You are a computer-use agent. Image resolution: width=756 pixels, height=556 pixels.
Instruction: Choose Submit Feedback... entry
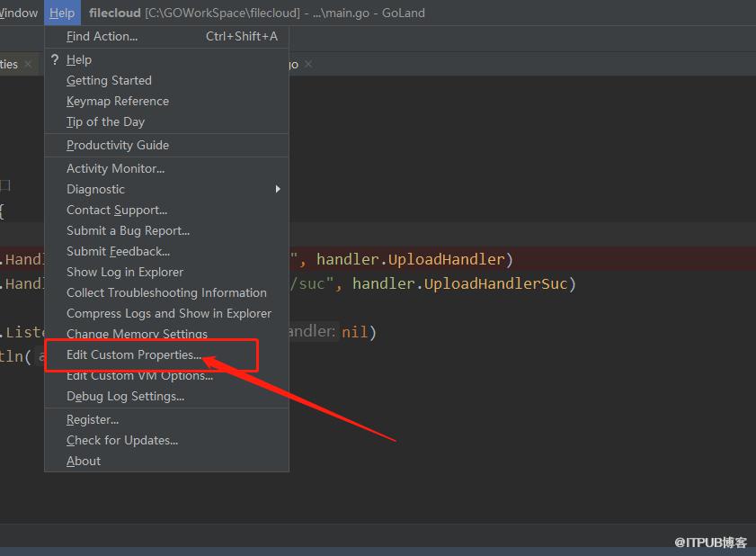point(167,251)
